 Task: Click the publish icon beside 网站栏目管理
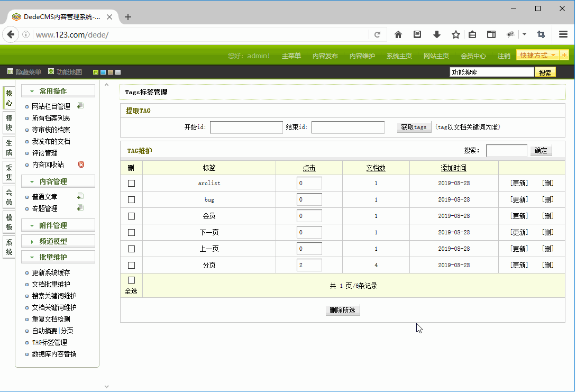80,106
